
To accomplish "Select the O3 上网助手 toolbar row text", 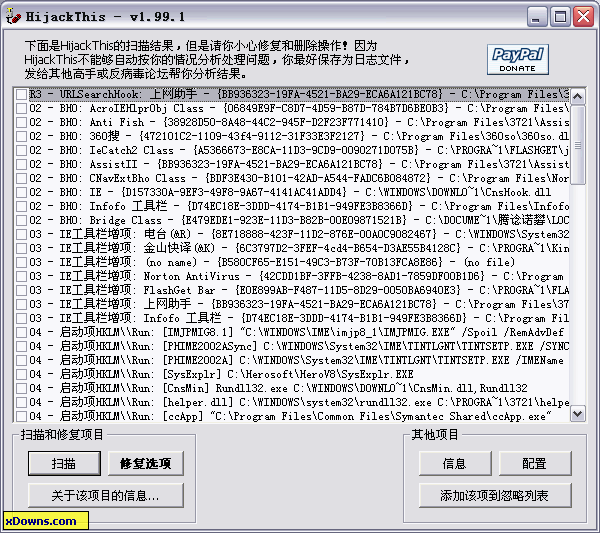I will point(299,304).
